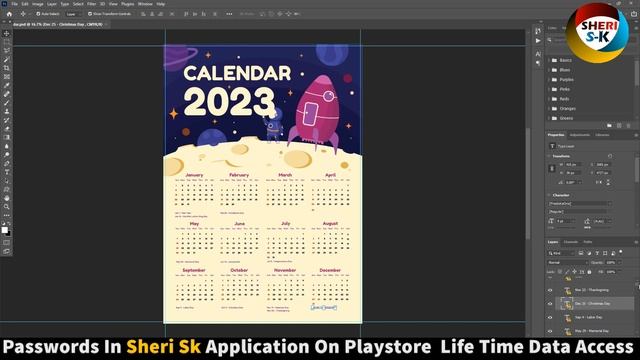The width and height of the screenshot is (640, 360).
Task: Open the Image menu
Action: (38, 4)
